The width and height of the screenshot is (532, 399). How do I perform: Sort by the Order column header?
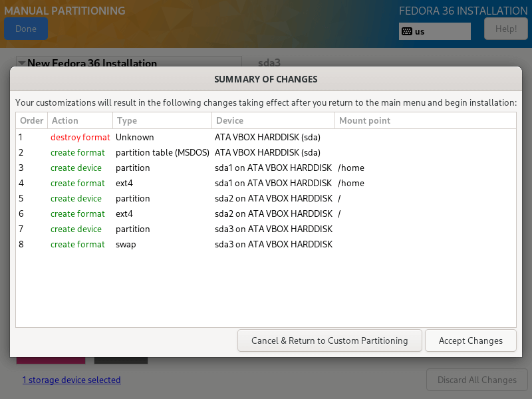(x=31, y=120)
